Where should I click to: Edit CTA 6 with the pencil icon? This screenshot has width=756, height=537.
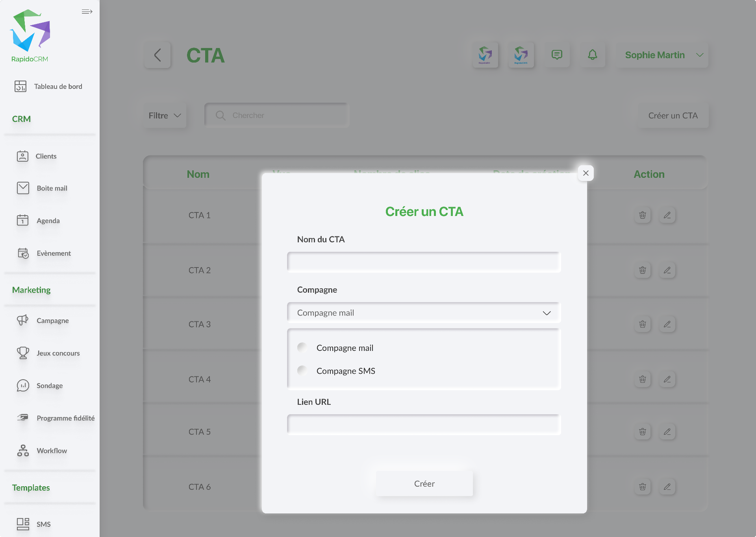667,487
